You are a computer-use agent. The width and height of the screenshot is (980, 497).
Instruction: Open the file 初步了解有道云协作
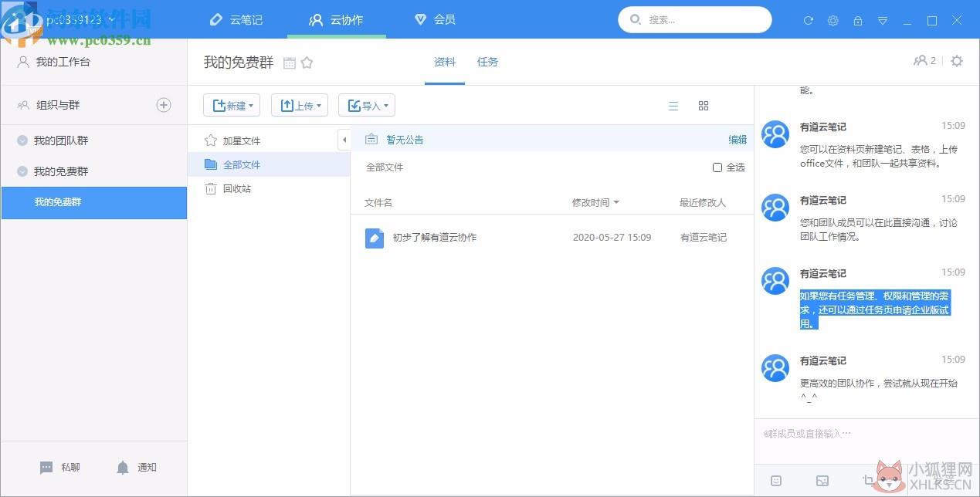coord(435,238)
